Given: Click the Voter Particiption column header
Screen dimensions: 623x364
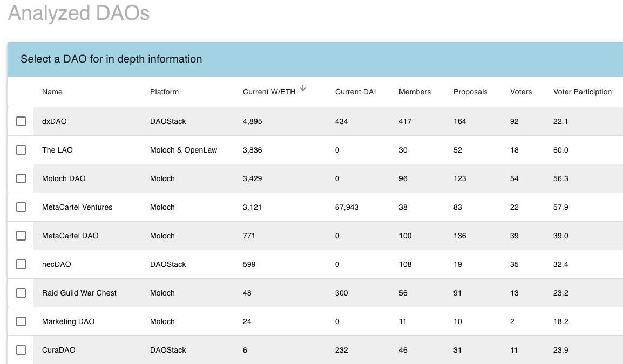Looking at the screenshot, I should click(582, 92).
